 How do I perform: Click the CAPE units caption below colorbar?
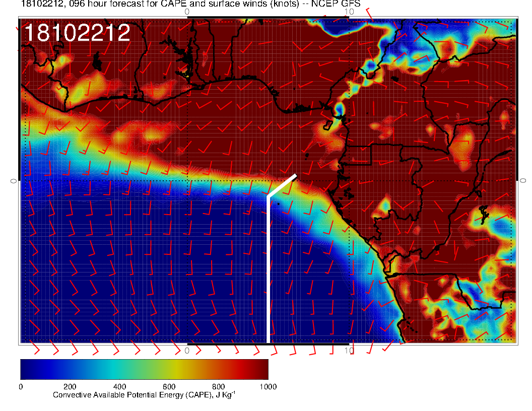click(x=144, y=395)
